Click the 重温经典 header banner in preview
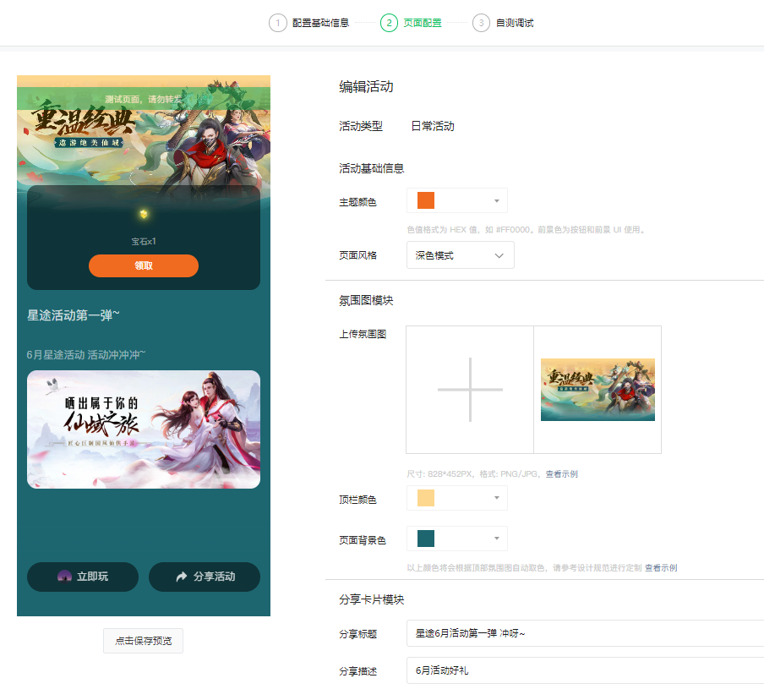The height and width of the screenshot is (700, 764). tap(144, 131)
